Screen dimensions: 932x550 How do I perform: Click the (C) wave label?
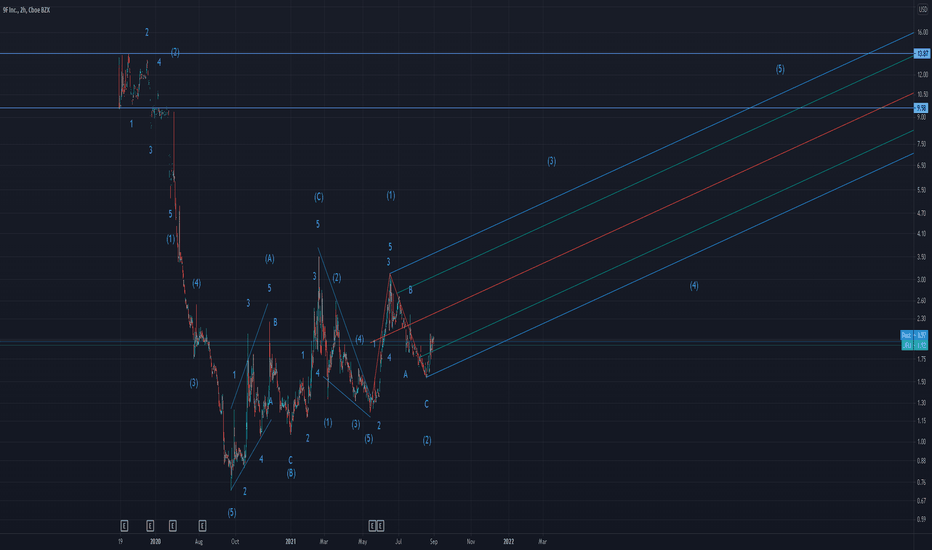click(x=319, y=197)
